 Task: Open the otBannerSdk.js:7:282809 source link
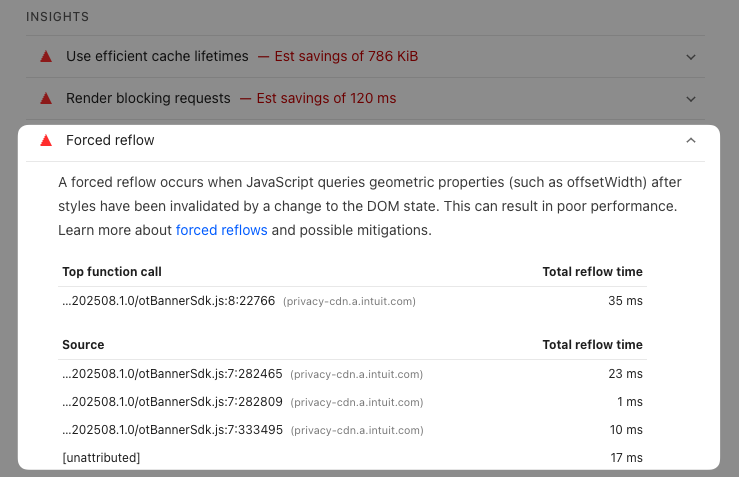coord(172,402)
